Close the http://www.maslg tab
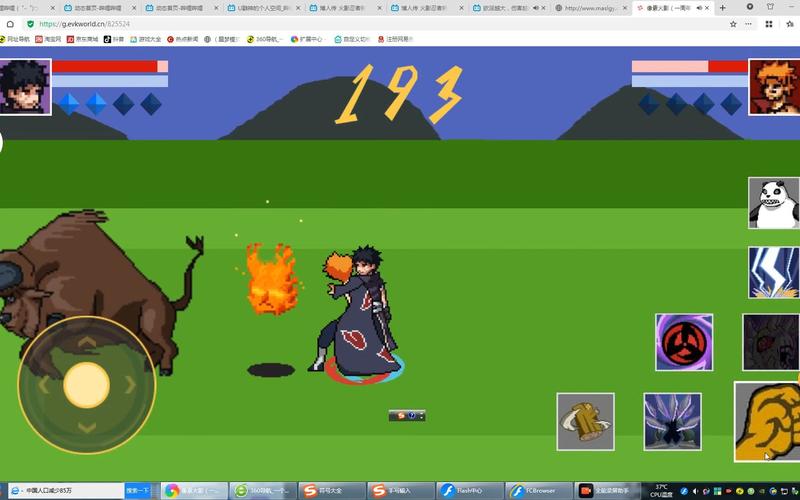Image resolution: width=800 pixels, height=500 pixels. click(x=626, y=8)
